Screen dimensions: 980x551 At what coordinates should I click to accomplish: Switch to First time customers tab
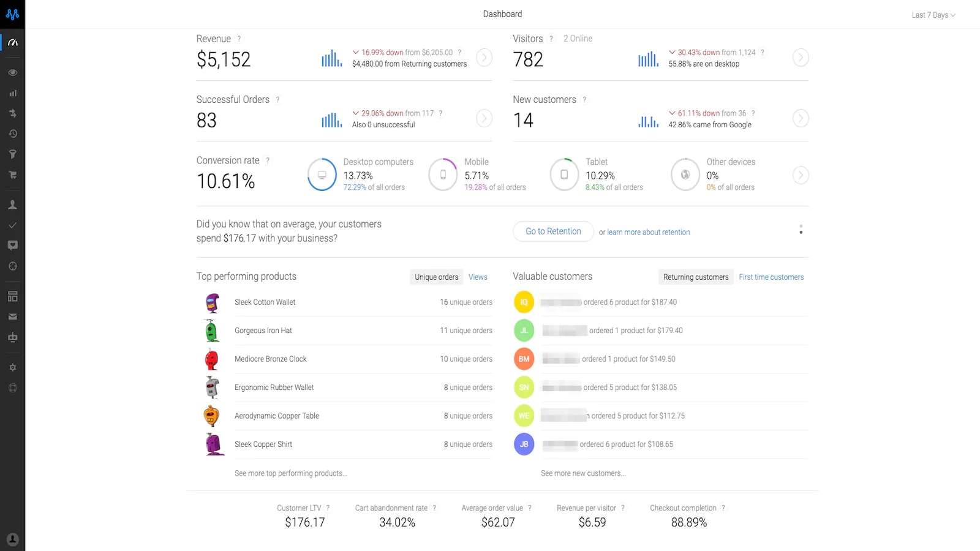click(771, 277)
